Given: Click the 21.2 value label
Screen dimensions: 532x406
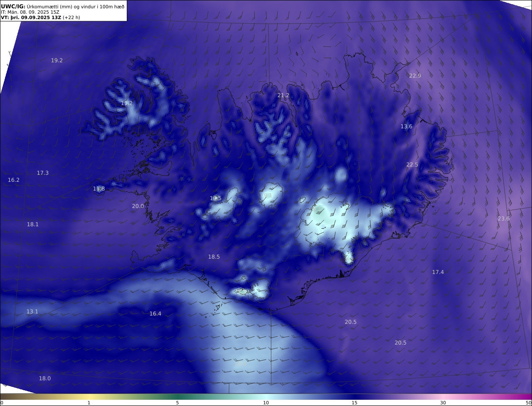Looking at the screenshot, I should coord(283,95).
